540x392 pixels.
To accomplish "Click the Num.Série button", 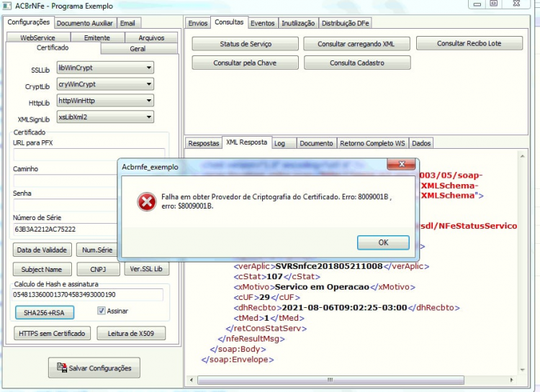I will (x=97, y=250).
